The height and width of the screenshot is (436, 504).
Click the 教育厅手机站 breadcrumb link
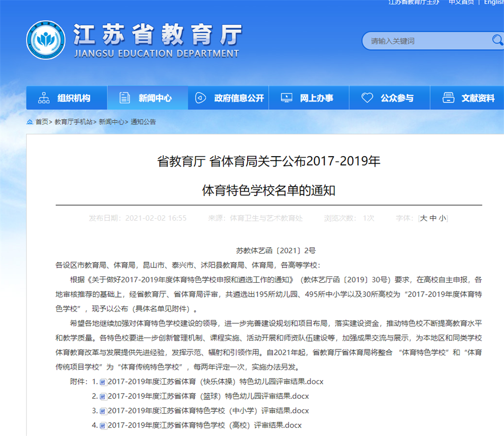pyautogui.click(x=74, y=122)
